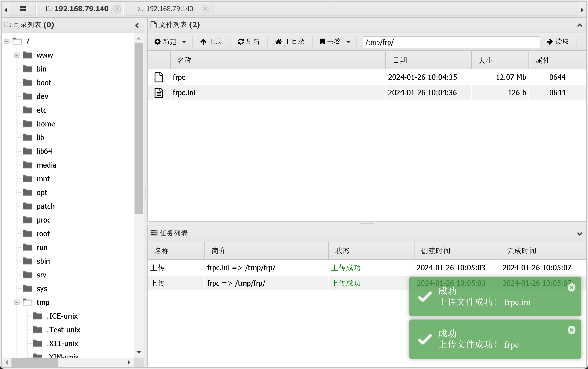
Task: Click the 新建 plus button
Action: tap(166, 42)
